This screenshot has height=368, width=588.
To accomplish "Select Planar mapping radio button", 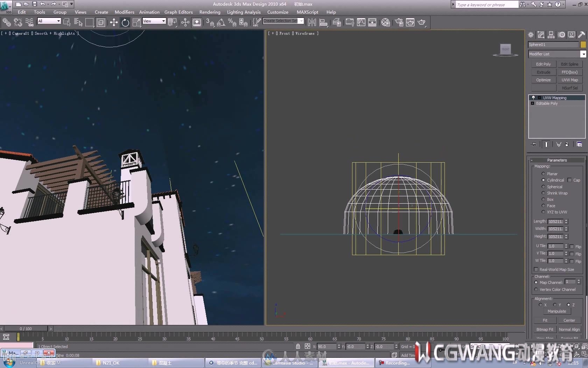I will [543, 174].
